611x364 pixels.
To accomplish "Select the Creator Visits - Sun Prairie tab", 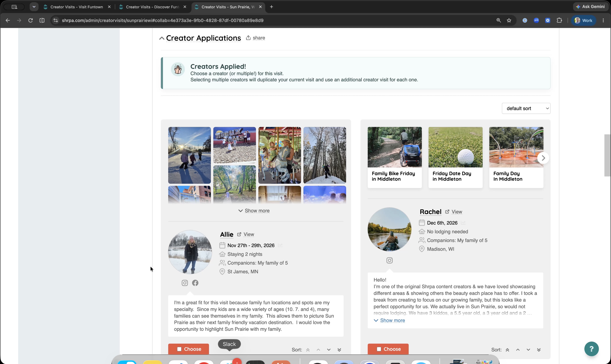I will (x=228, y=7).
